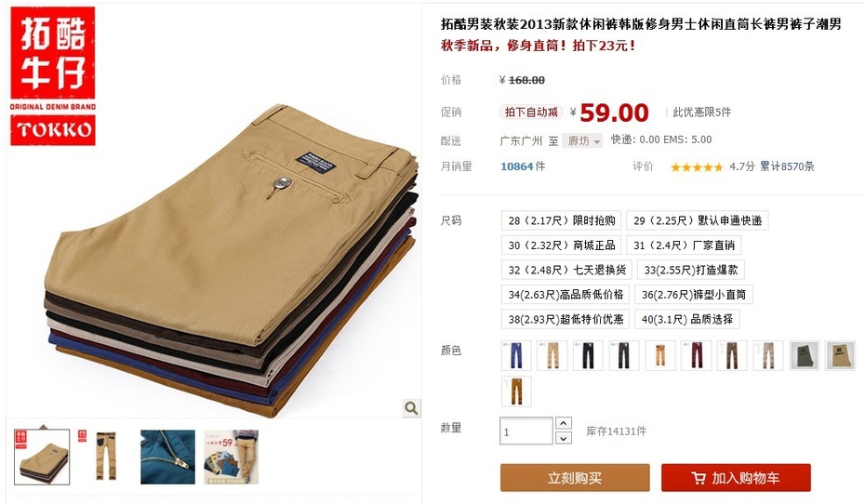Viewport: 865px width, 504px height.
Task: View the khaki pants full-length thumbnail
Action: coord(105,458)
